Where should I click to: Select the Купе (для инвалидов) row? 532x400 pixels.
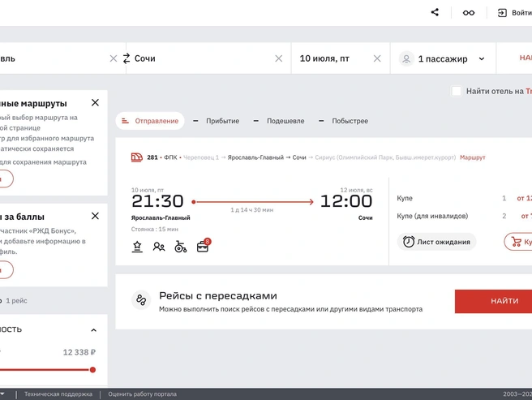point(464,216)
